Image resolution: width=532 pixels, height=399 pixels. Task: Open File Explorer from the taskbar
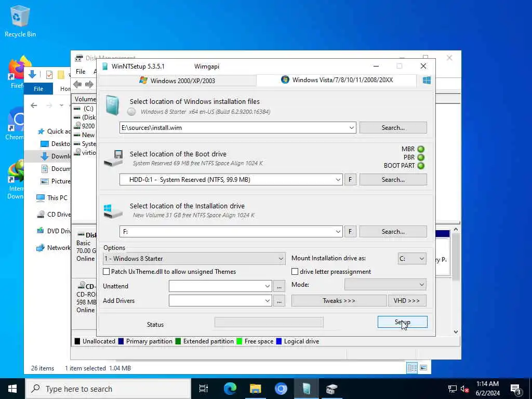(x=255, y=389)
